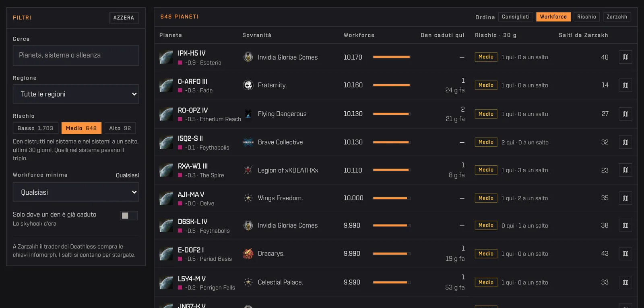The image size is (644, 308).
Task: Click the Medio risk badge for D6SK-L IV
Action: [x=486, y=225]
